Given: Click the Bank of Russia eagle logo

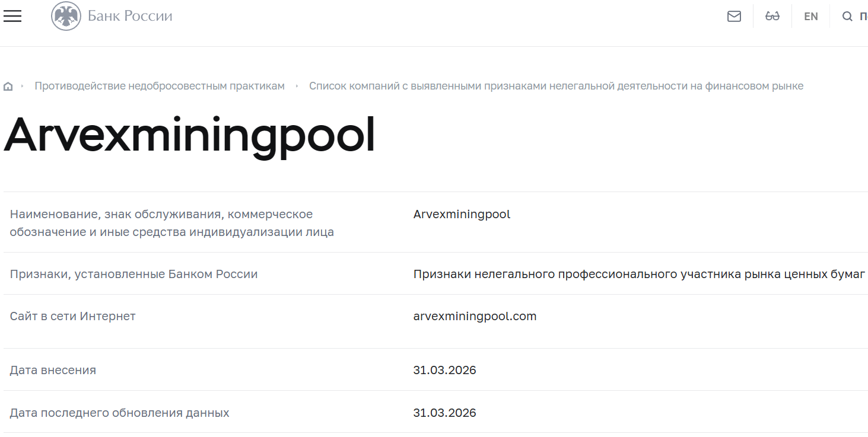Looking at the screenshot, I should [65, 16].
